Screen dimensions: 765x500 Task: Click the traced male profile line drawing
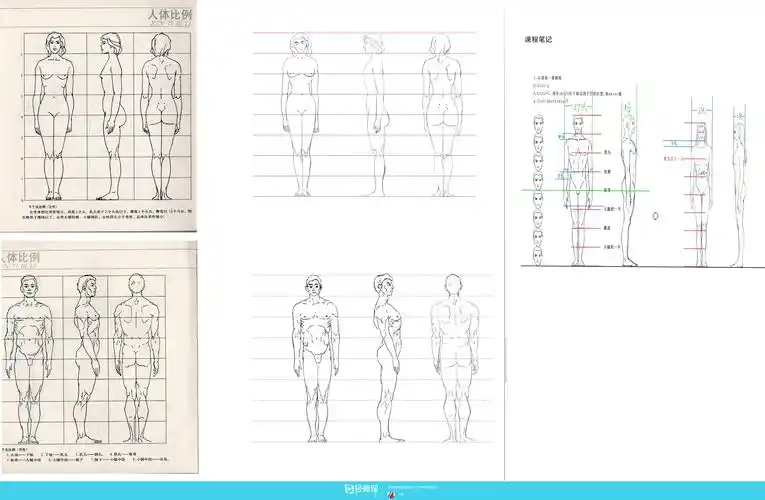point(388,358)
